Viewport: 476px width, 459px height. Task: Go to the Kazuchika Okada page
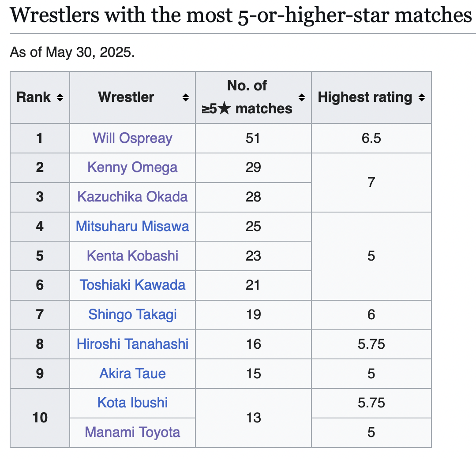132,197
